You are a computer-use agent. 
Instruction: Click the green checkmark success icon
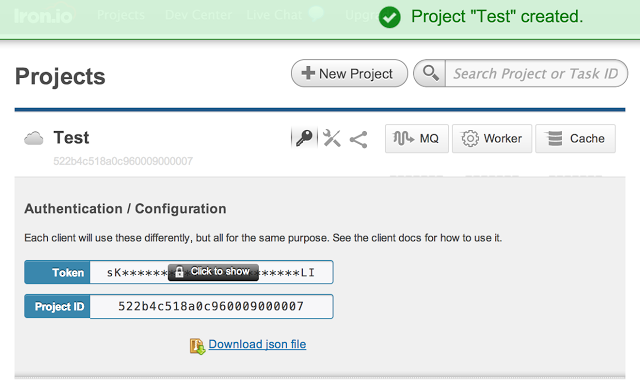389,17
